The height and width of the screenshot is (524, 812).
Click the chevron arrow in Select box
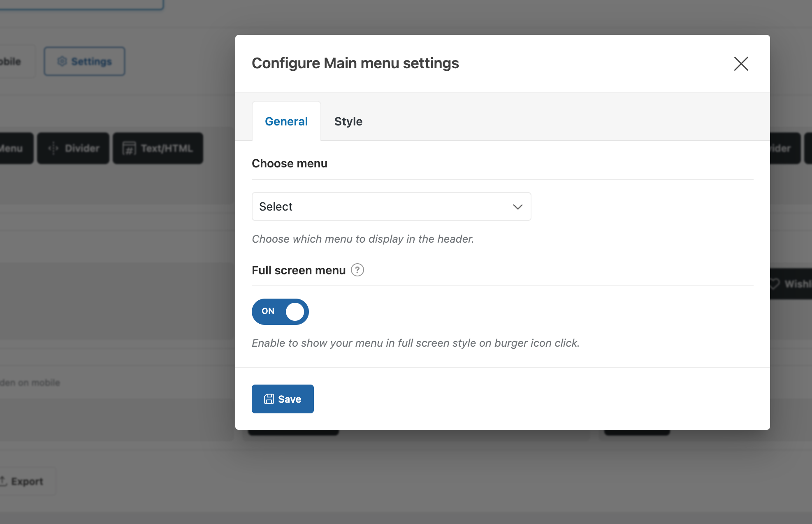tap(517, 206)
